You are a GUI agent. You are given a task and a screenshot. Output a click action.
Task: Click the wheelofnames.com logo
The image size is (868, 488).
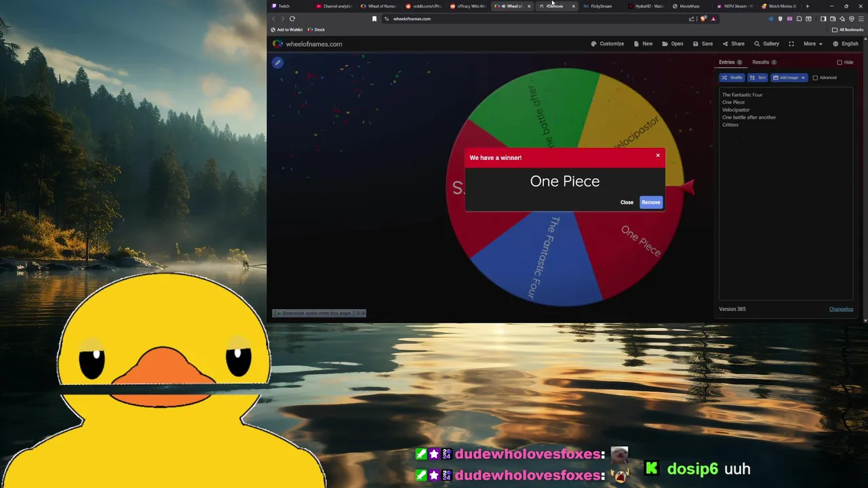click(x=307, y=44)
